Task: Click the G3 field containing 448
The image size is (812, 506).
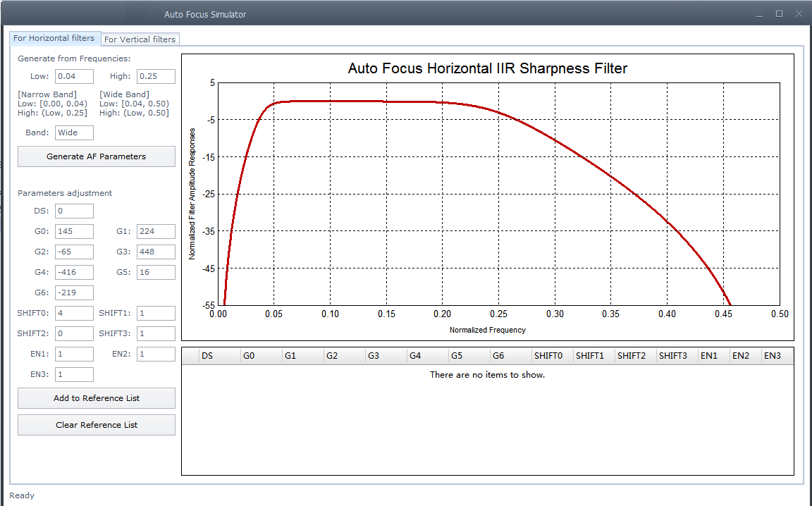Action: (156, 252)
